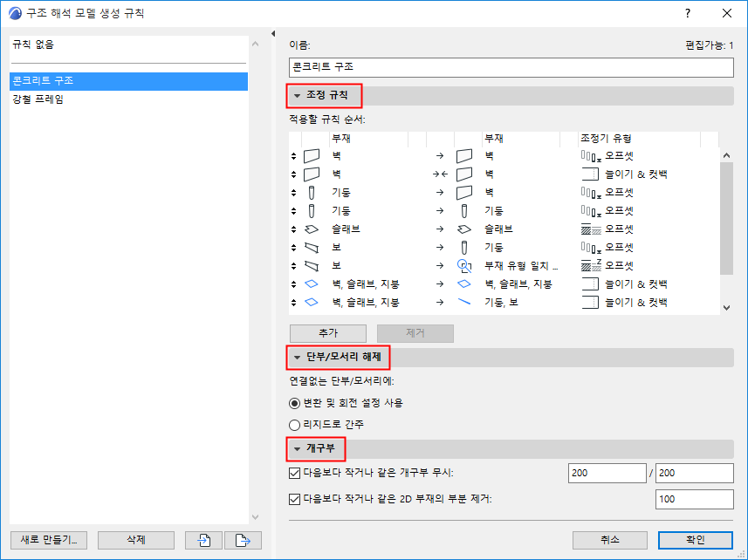Click the 삭제 button
This screenshot has width=748, height=560.
point(136,540)
